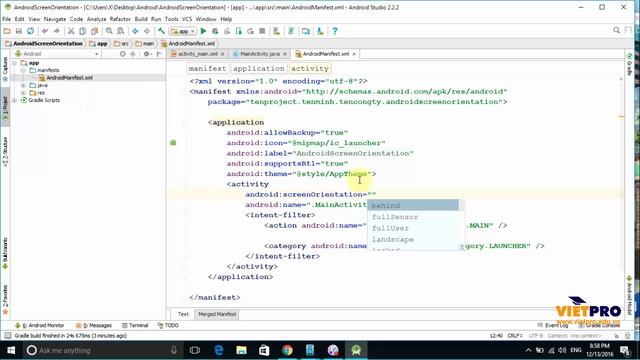Open the File menu
The image size is (640, 360).
point(7,19)
